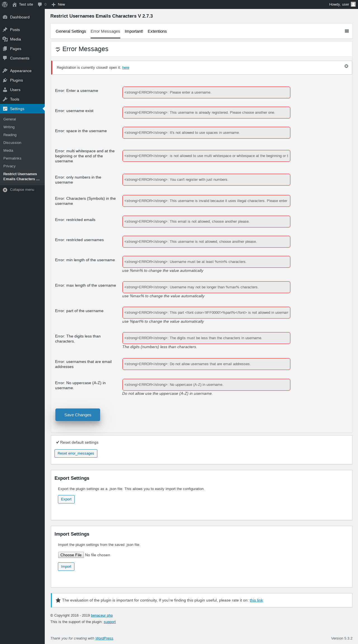Open the hamburger menu in the tab bar
The width and height of the screenshot is (358, 644).
tap(347, 31)
